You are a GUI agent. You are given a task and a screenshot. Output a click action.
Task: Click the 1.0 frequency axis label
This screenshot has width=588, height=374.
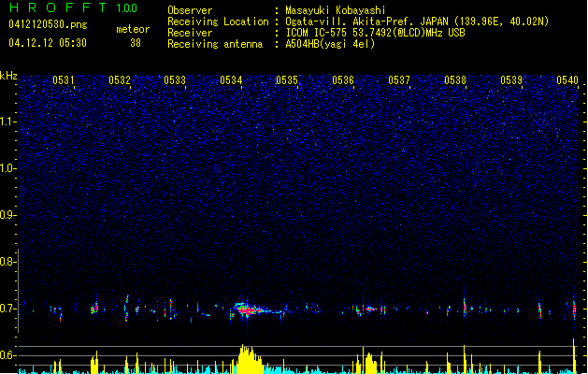8,168
